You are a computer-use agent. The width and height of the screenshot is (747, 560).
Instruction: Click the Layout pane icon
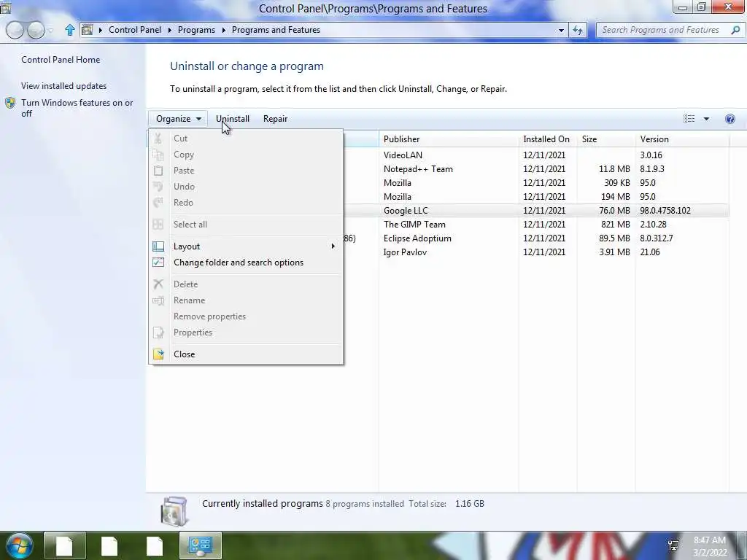pos(158,246)
